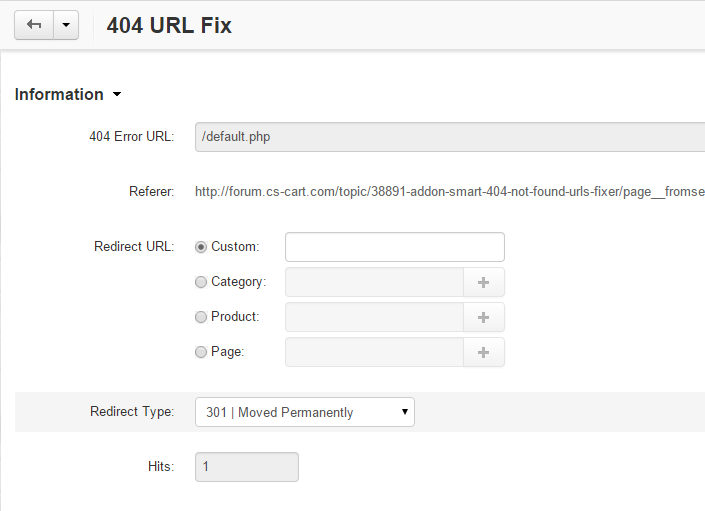Open the Referer forum.cs-cart.com link
705x511 pixels.
pyautogui.click(x=450, y=191)
